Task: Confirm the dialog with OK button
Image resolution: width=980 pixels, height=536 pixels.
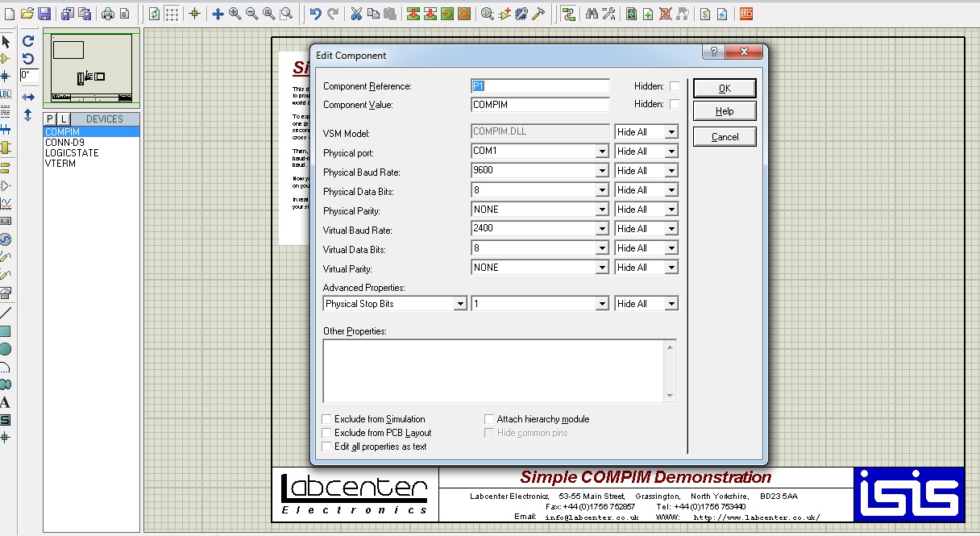Action: coord(725,89)
